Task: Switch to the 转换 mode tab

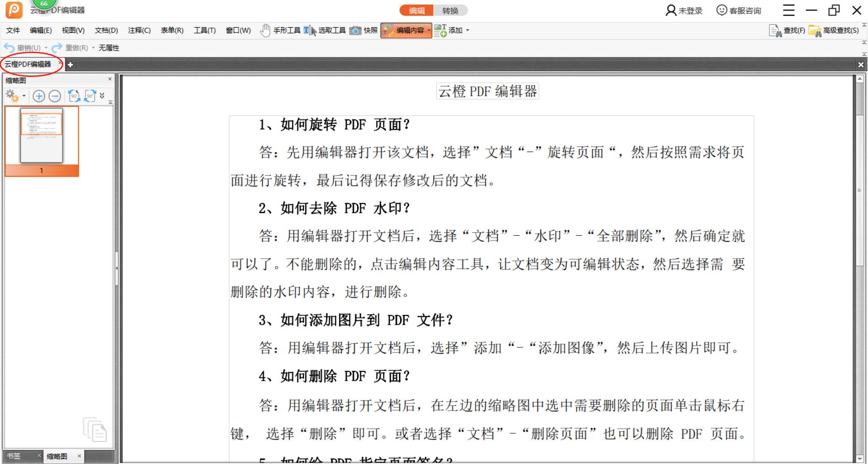Action: tap(451, 10)
